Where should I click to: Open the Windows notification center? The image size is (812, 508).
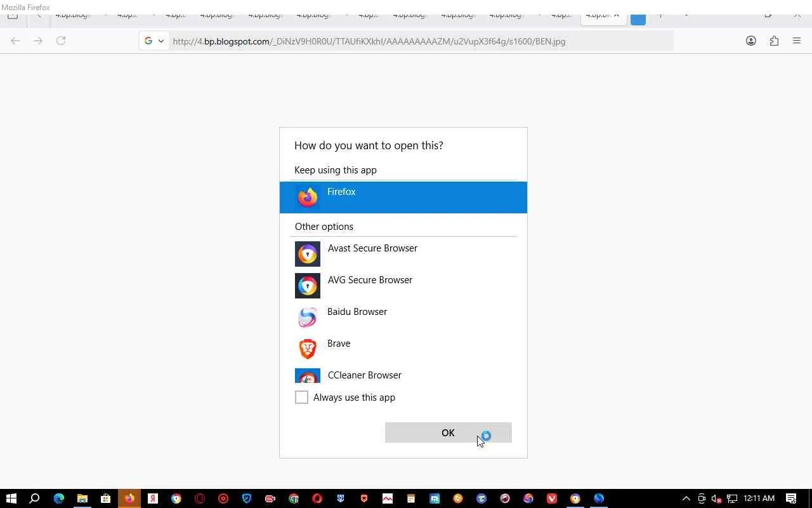(x=791, y=498)
